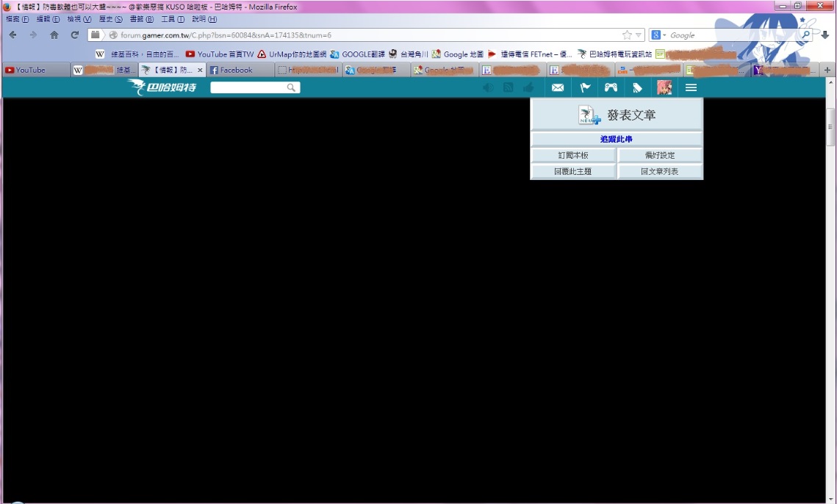Viewport: 837px width, 504px height.
Task: Open the Google 地圖 bookmark
Action: point(458,54)
